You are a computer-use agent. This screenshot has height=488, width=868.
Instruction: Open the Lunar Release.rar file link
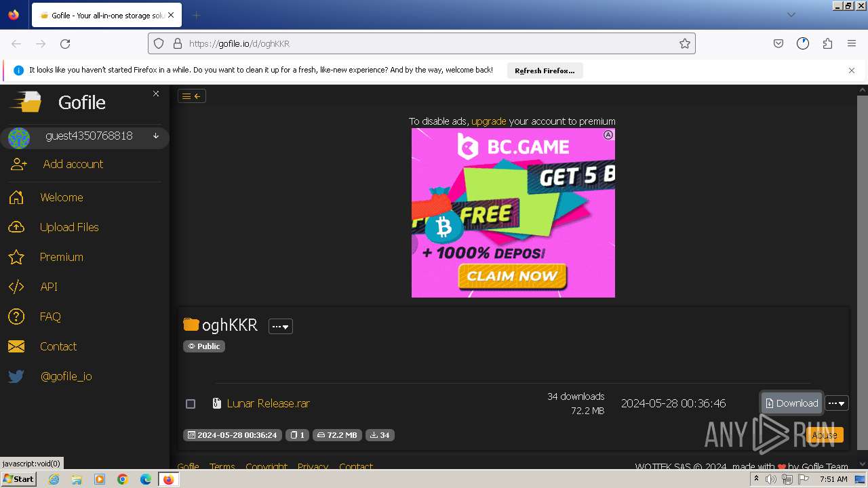coord(268,403)
